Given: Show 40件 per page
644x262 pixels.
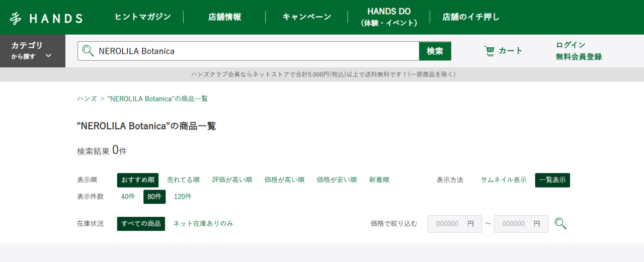Looking at the screenshot, I should tap(128, 197).
